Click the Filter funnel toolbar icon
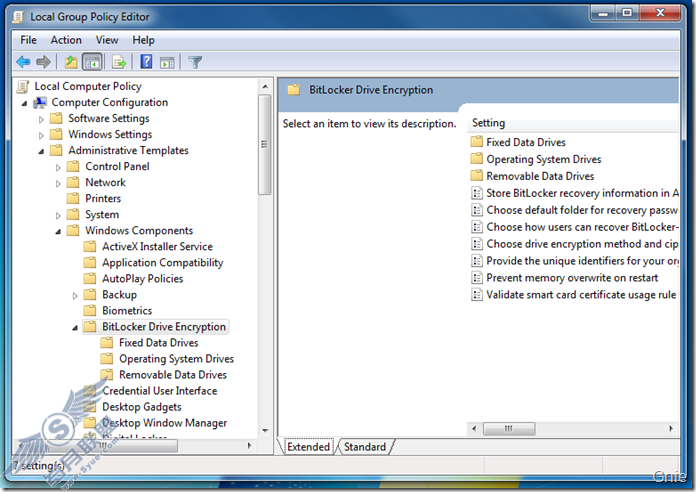This screenshot has height=492, width=696. (x=195, y=62)
